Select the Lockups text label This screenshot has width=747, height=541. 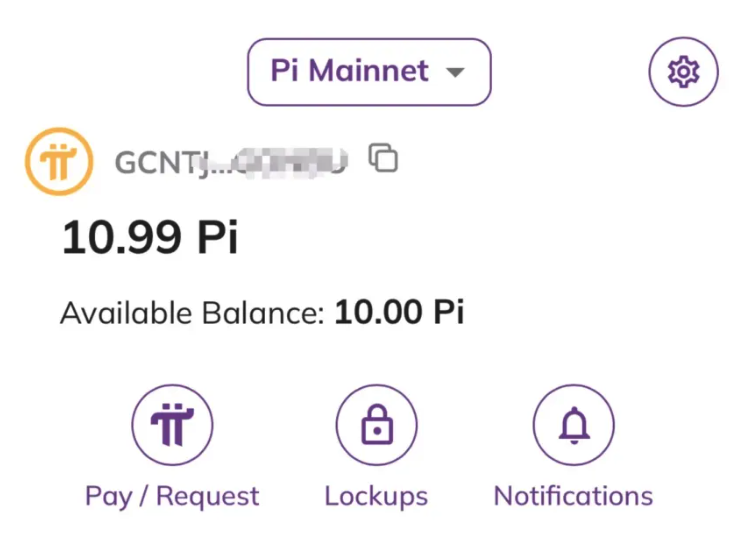tap(376, 496)
